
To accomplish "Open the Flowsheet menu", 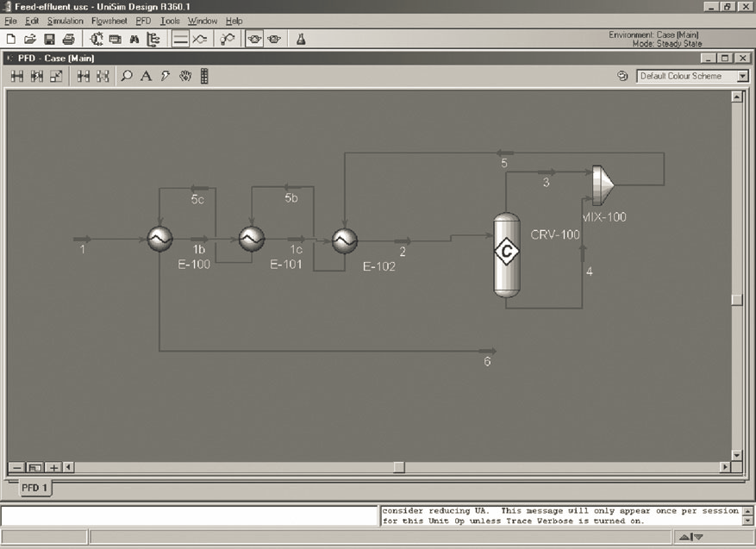I will pos(111,21).
